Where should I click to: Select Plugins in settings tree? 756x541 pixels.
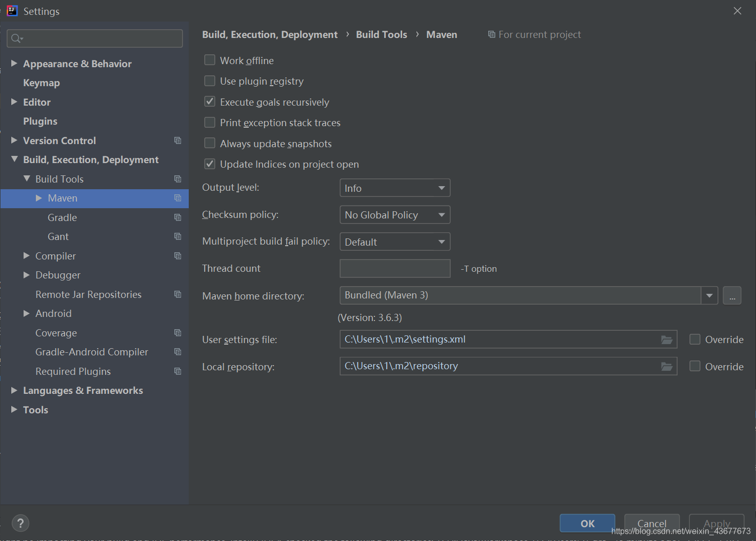tap(40, 122)
